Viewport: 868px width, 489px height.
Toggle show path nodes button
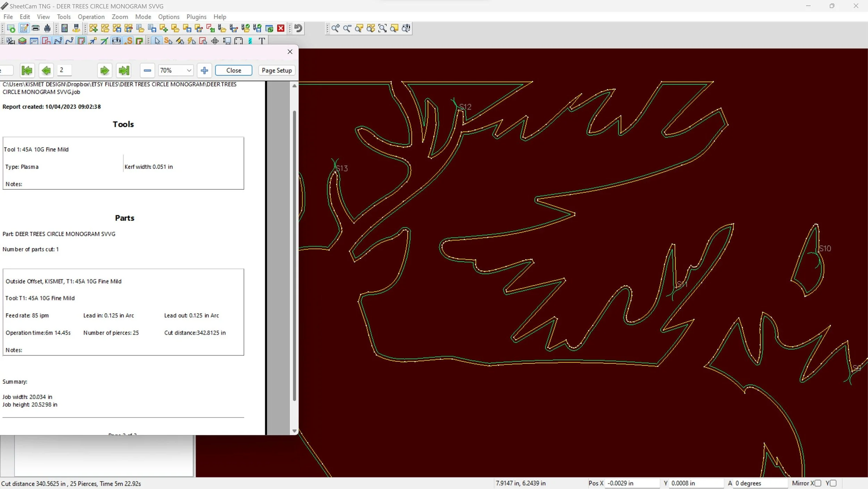58,41
